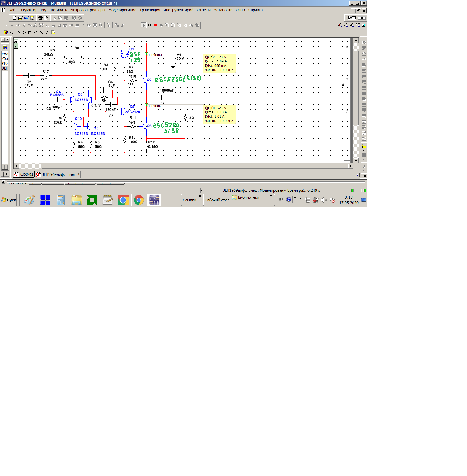Select the text 'A' annotation tool

click(x=47, y=33)
